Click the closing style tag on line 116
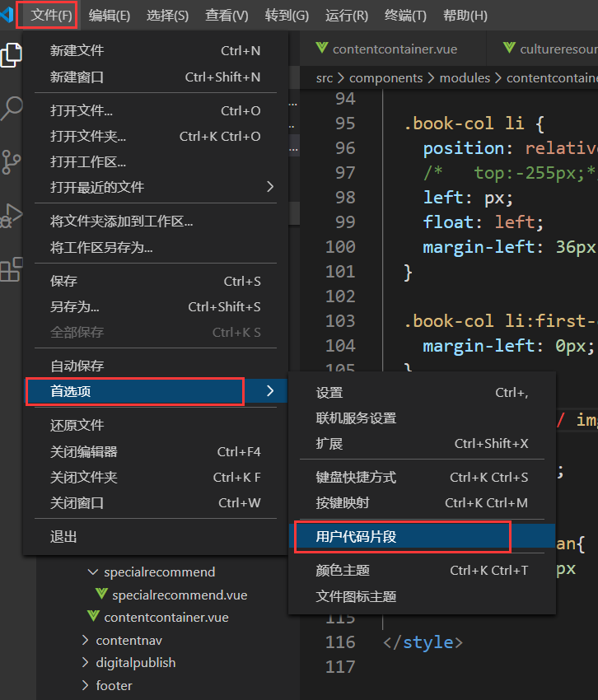The width and height of the screenshot is (598, 700). (x=423, y=642)
